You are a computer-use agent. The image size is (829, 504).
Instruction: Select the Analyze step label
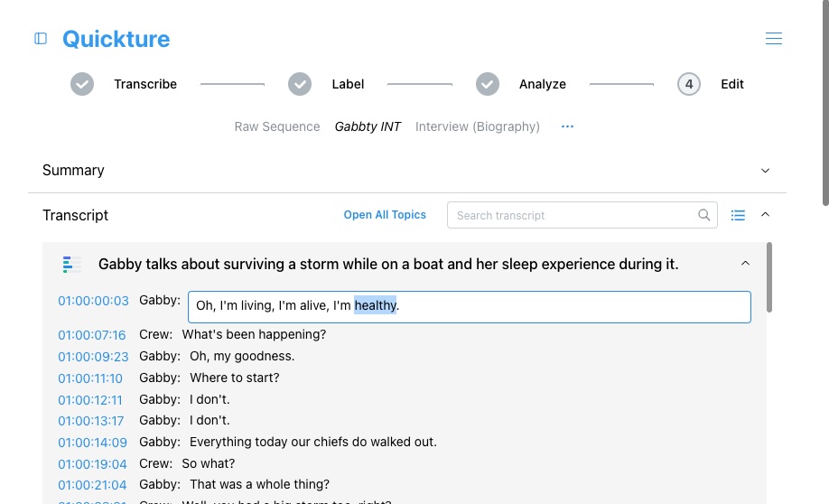(543, 84)
